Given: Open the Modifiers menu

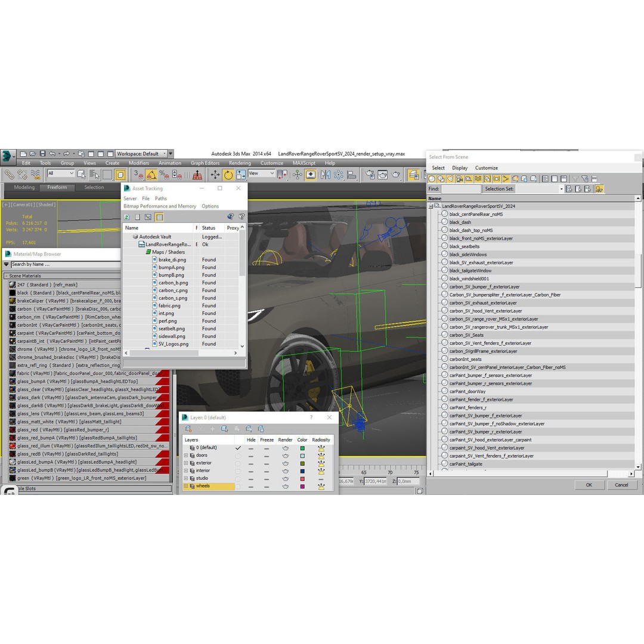Looking at the screenshot, I should pyautogui.click(x=139, y=163).
